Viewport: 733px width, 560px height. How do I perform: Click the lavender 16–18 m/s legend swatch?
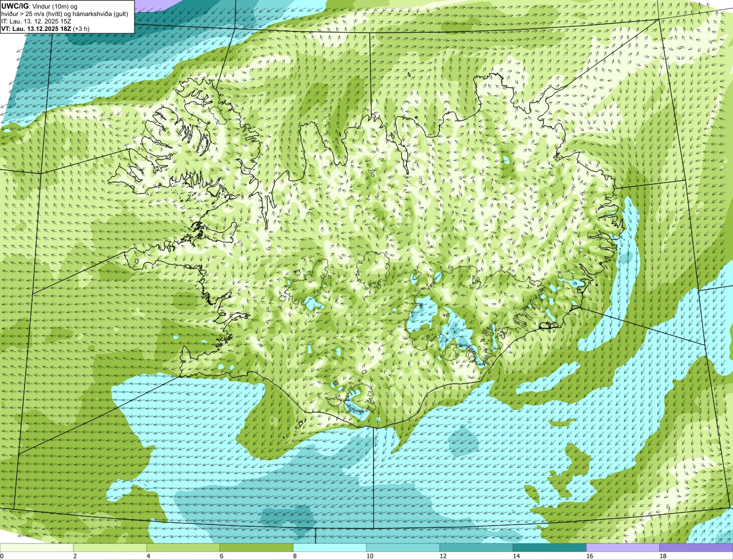pos(623,548)
